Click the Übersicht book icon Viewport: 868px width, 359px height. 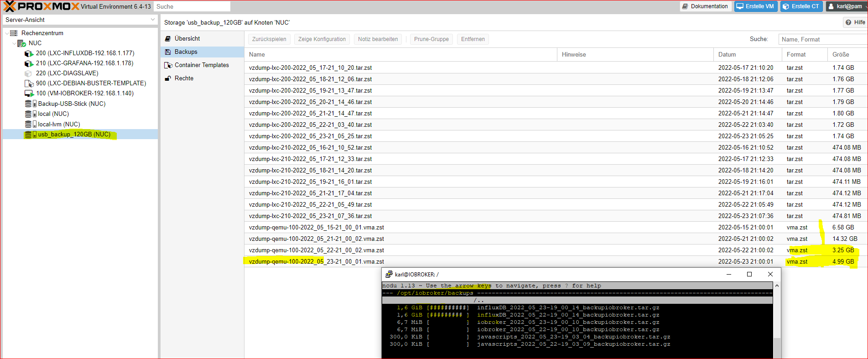pos(168,39)
